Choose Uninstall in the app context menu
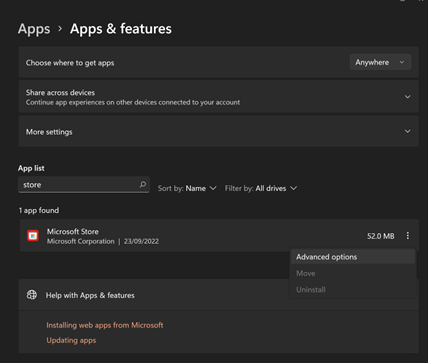The width and height of the screenshot is (428, 363). click(353, 290)
